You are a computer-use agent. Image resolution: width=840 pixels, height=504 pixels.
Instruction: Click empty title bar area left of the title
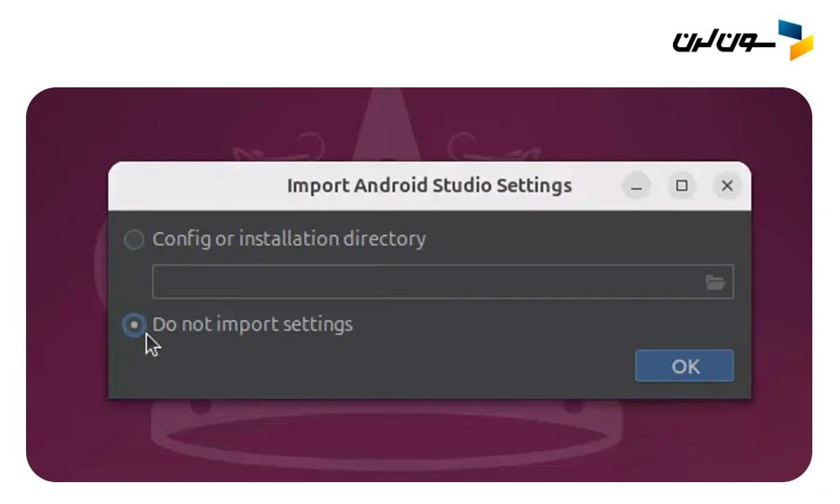click(193, 186)
